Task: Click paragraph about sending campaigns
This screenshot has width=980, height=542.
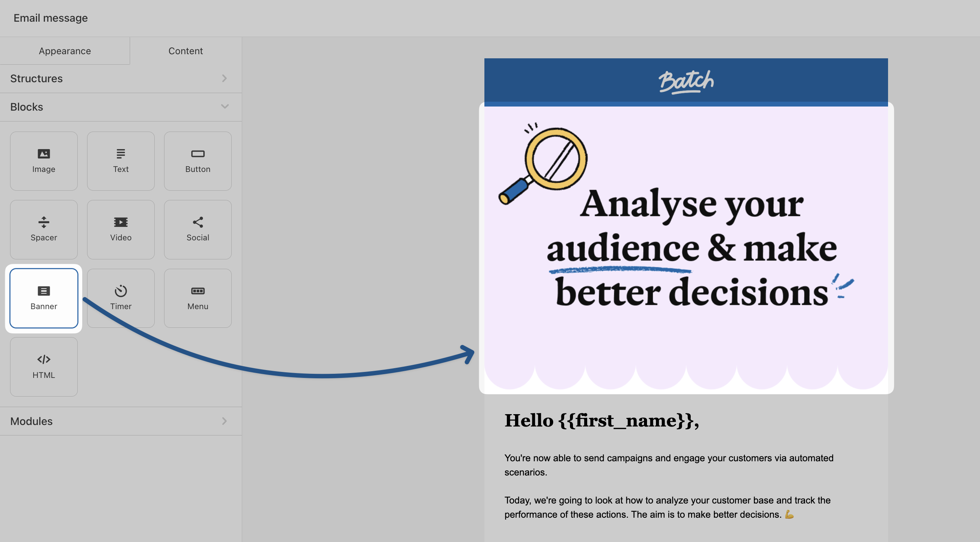Action: pyautogui.click(x=668, y=465)
